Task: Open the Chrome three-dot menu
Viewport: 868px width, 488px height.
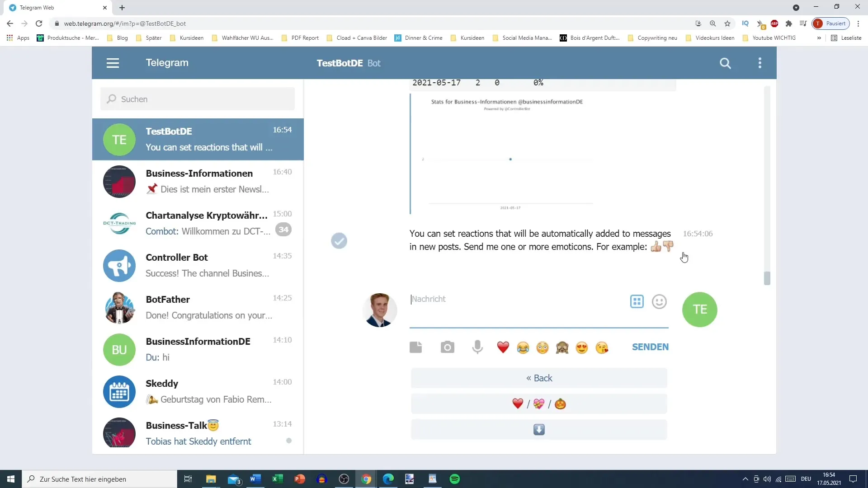Action: coord(858,23)
